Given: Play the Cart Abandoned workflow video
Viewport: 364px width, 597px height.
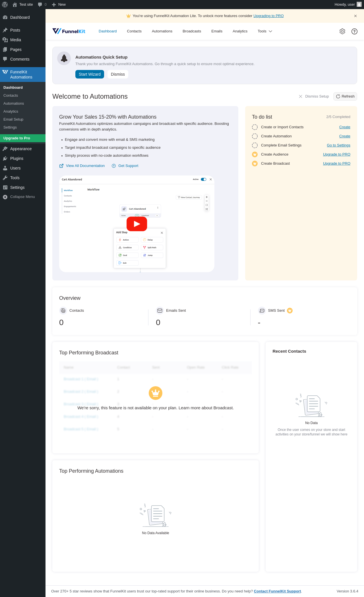Looking at the screenshot, I should pos(137,224).
